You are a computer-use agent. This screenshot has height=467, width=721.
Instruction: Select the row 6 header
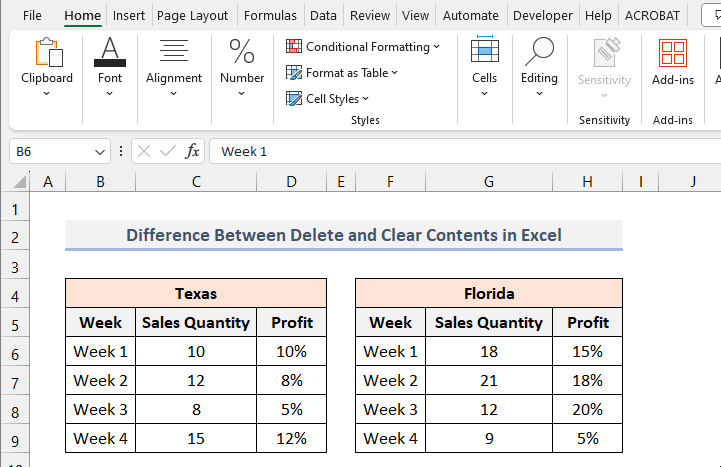pyautogui.click(x=15, y=352)
